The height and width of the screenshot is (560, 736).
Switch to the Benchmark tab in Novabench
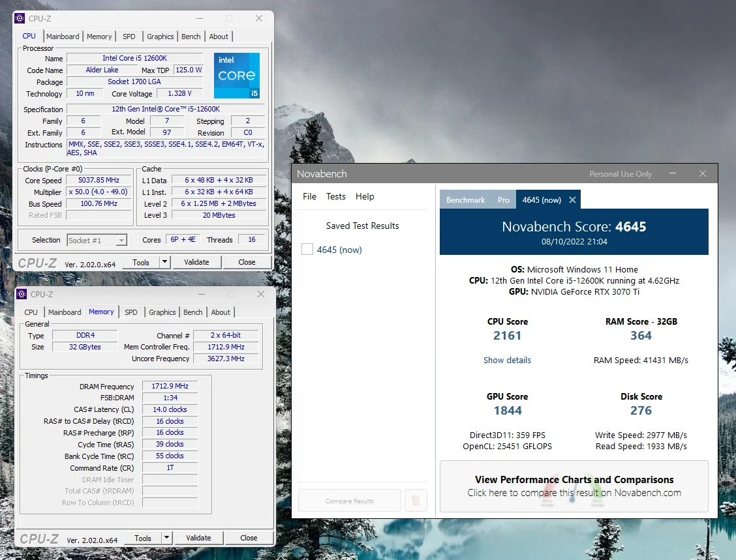pyautogui.click(x=466, y=199)
